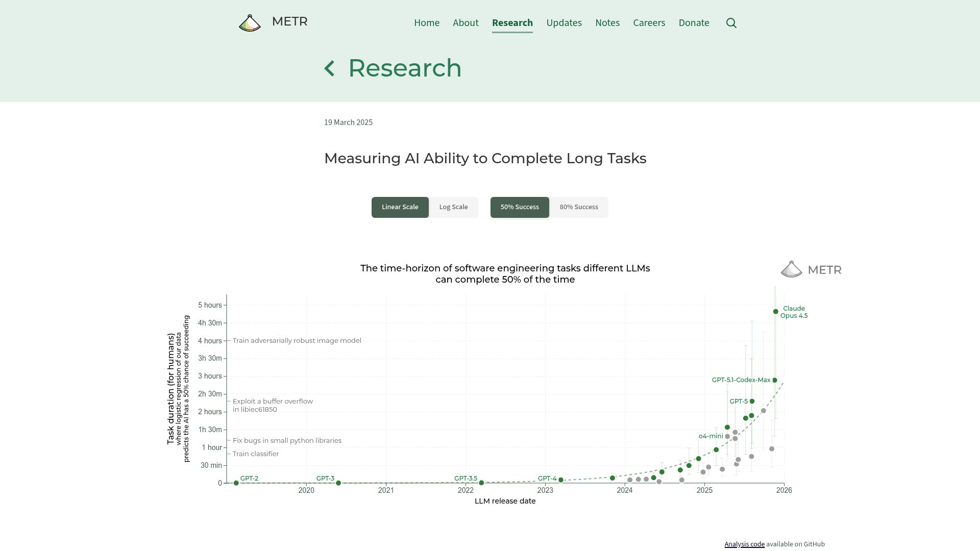
Task: Click 'Measuring AI Ability to Complete Long Tasks' title
Action: 485,159
